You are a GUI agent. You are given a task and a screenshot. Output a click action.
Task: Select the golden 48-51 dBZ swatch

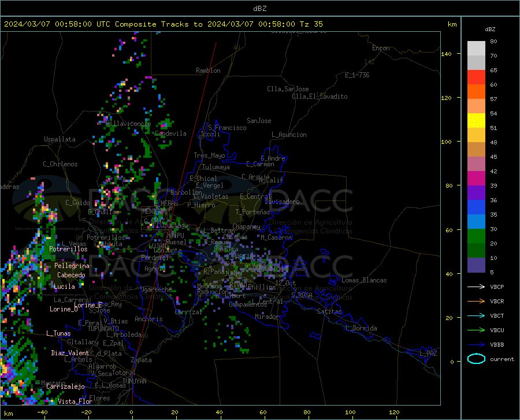476,135
